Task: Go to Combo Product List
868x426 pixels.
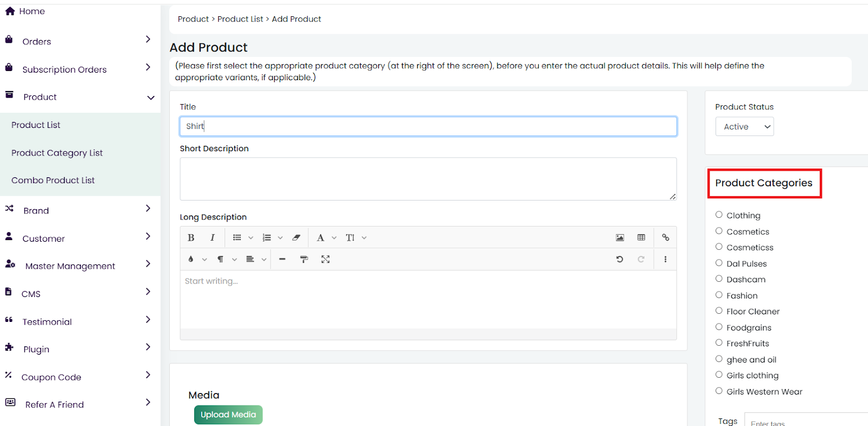Action: click(x=53, y=180)
